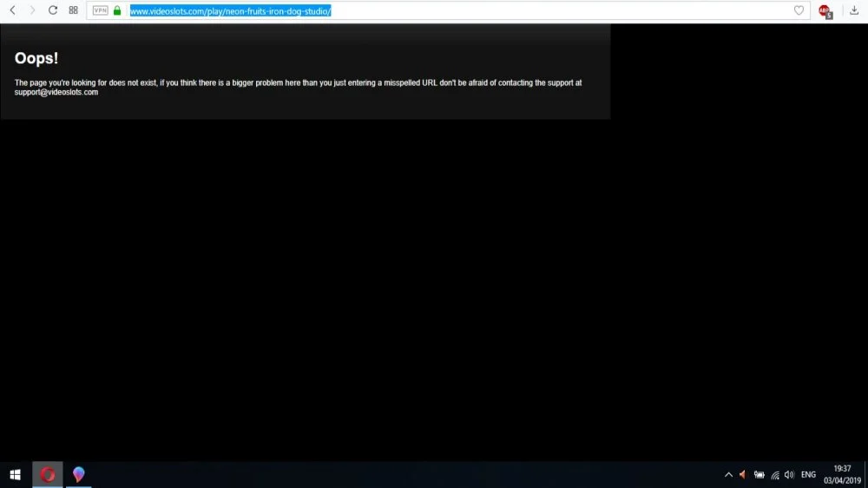Open Wi-Fi network settings in tray

775,475
